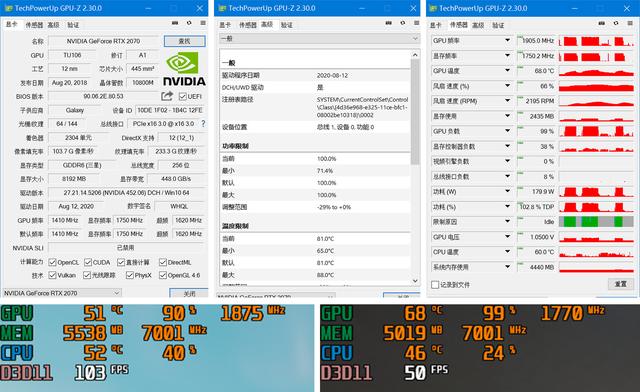Open GPU selector dropdown in left window
The image size is (640, 392).
62,293
